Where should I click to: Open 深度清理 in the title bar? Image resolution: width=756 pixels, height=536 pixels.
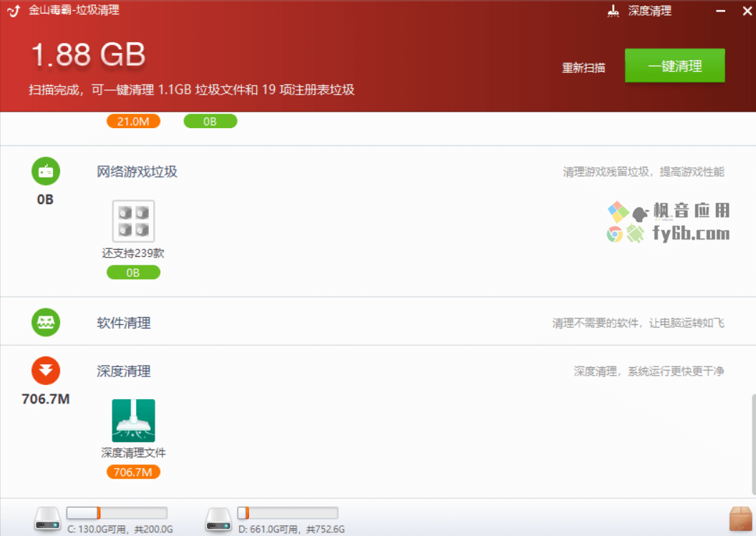tap(649, 11)
